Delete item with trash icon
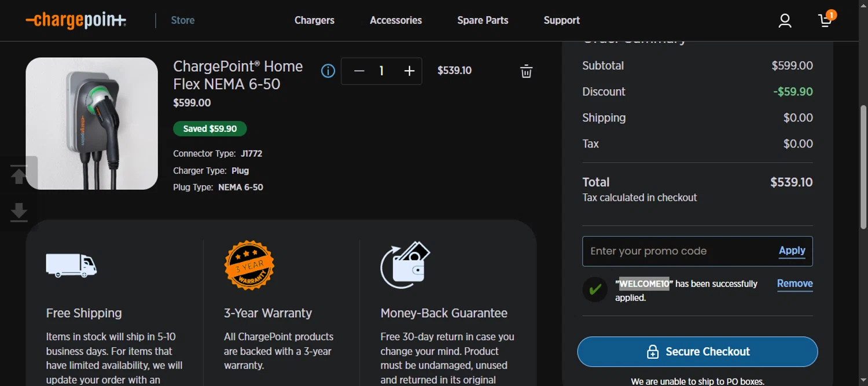This screenshot has height=386, width=868. tap(526, 71)
